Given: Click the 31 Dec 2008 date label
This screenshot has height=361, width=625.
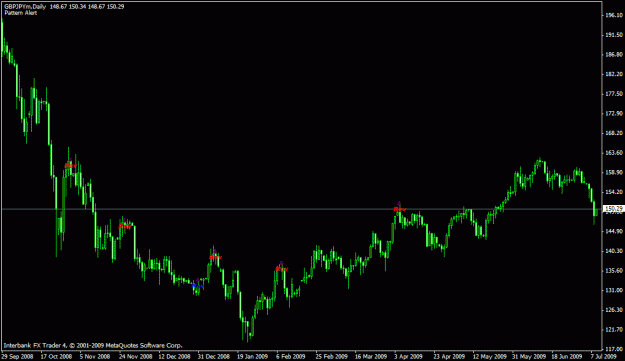Looking at the screenshot, I should point(214,356).
